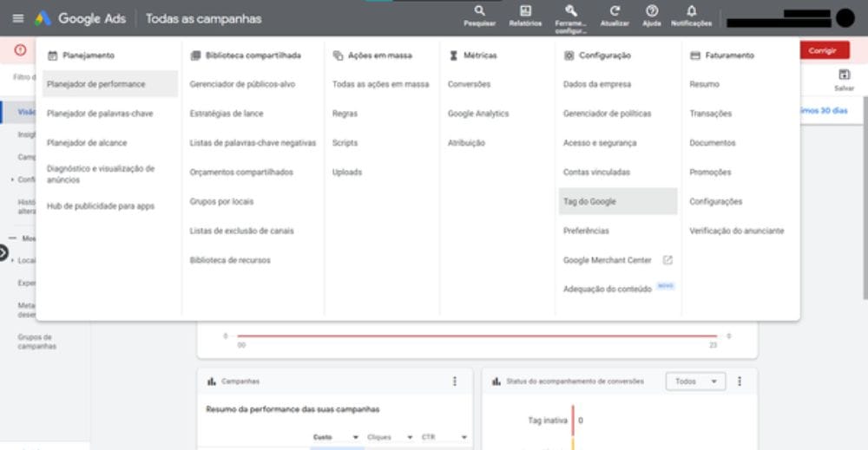Open the conversion status card three-dot menu

[740, 382]
